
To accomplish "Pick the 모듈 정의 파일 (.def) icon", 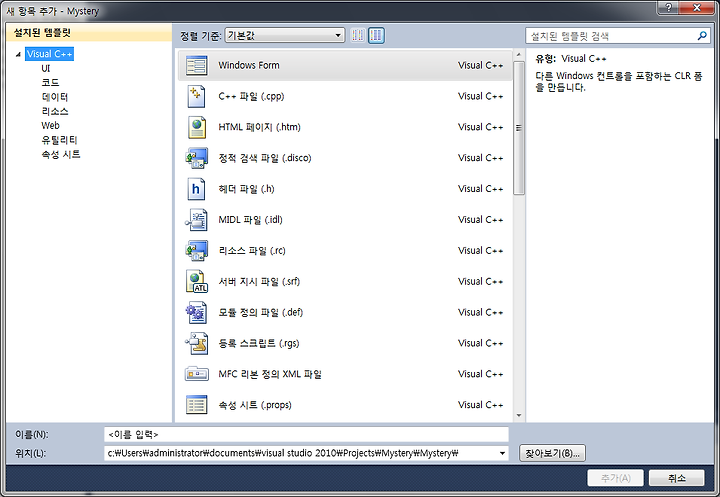I will (x=197, y=312).
